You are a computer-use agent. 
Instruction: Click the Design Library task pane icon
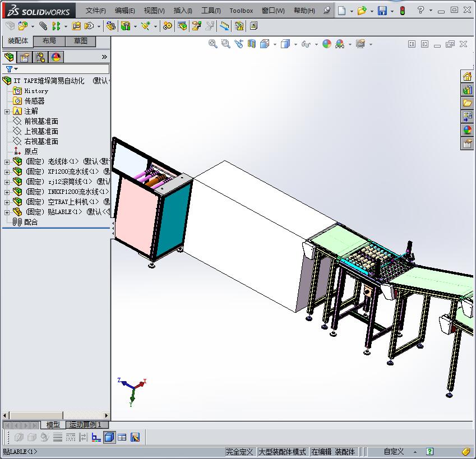click(x=467, y=90)
